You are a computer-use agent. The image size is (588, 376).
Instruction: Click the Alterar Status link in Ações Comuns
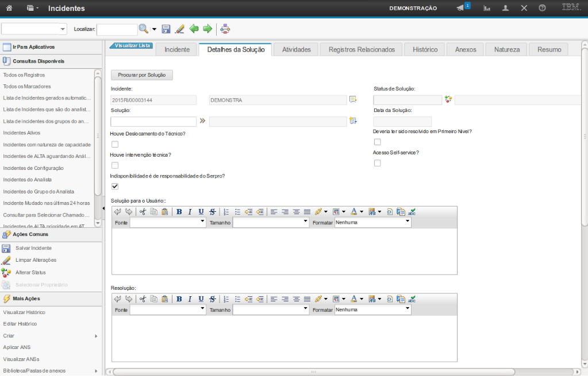pyautogui.click(x=30, y=272)
